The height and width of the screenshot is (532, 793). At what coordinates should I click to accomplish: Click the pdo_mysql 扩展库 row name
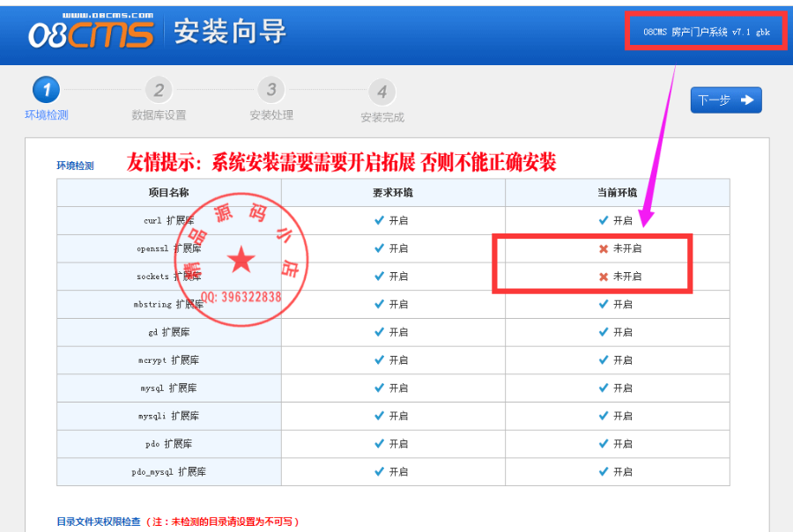pyautogui.click(x=169, y=472)
